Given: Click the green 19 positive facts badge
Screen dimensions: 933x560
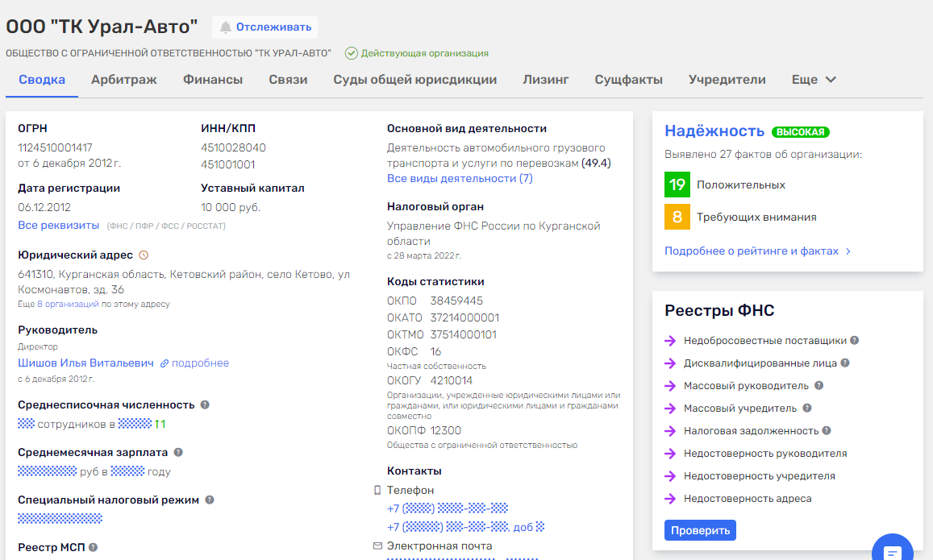Looking at the screenshot, I should tap(677, 185).
